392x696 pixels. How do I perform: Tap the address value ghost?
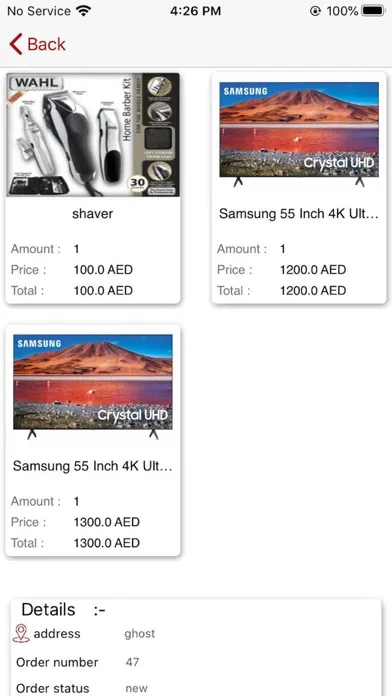pyautogui.click(x=140, y=633)
